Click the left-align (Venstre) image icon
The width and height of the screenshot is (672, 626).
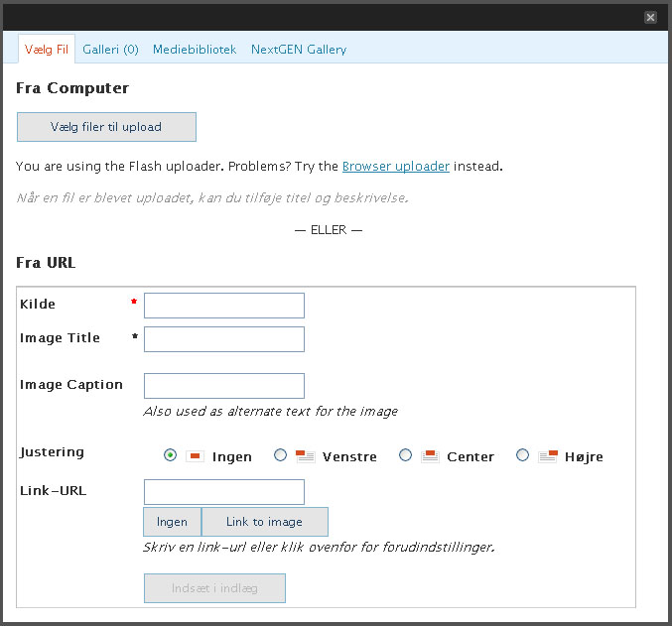(x=305, y=456)
